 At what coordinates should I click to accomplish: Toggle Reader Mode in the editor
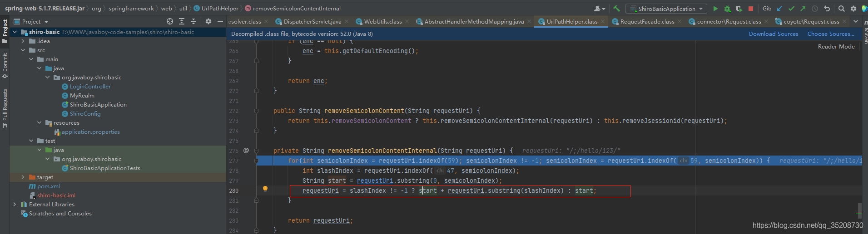pyautogui.click(x=836, y=46)
